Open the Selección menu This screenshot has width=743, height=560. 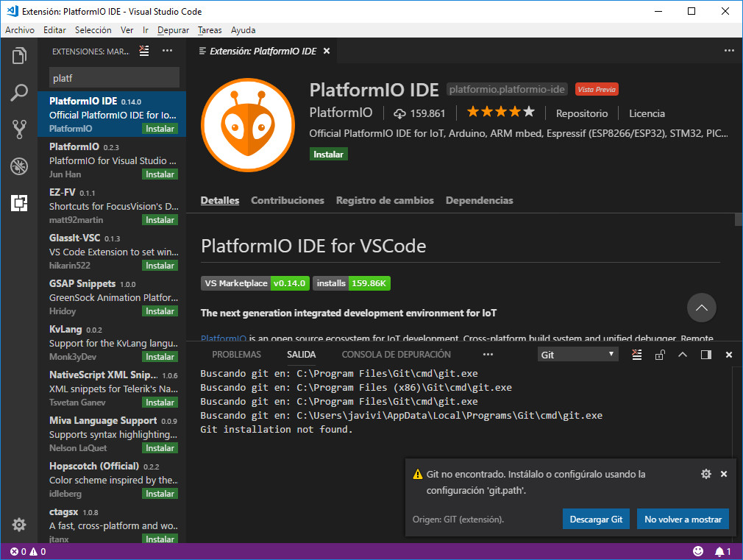[93, 30]
